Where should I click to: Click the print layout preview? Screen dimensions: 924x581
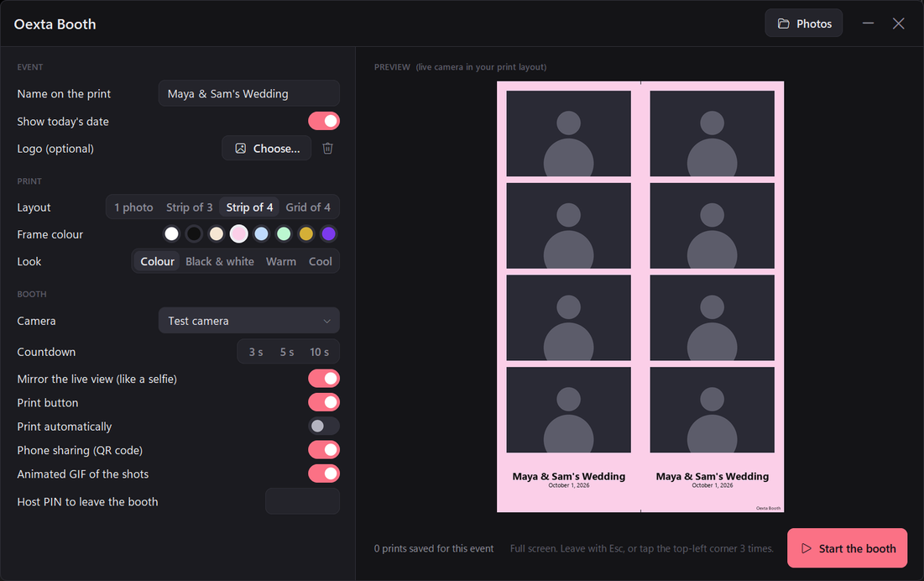click(640, 297)
